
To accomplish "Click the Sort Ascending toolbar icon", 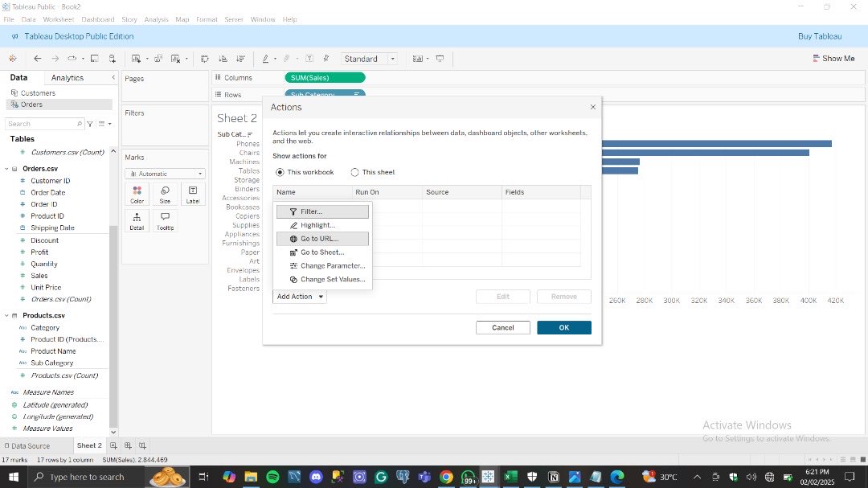I will pos(223,58).
